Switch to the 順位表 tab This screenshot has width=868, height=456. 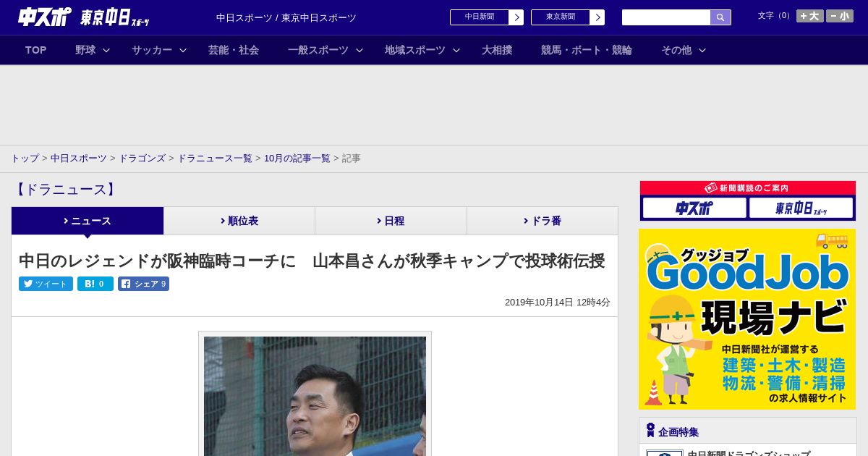click(x=239, y=221)
